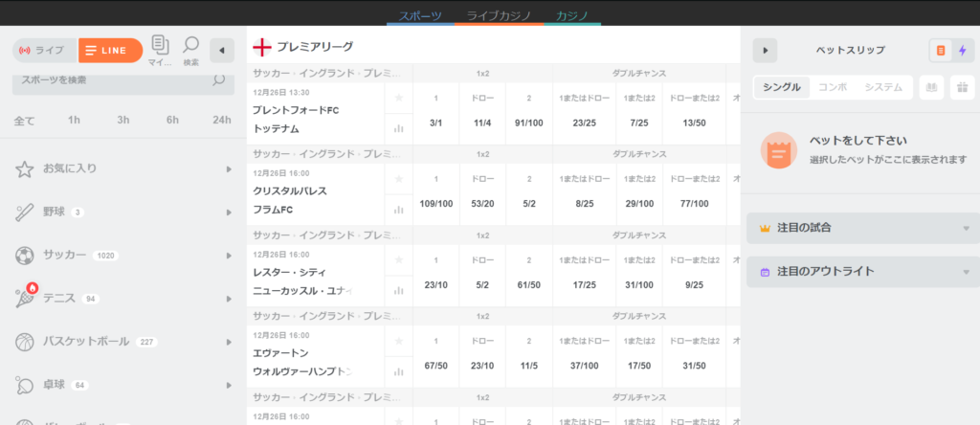Expand 注目のアウトライト panel
The width and height of the screenshot is (980, 425).
863,272
